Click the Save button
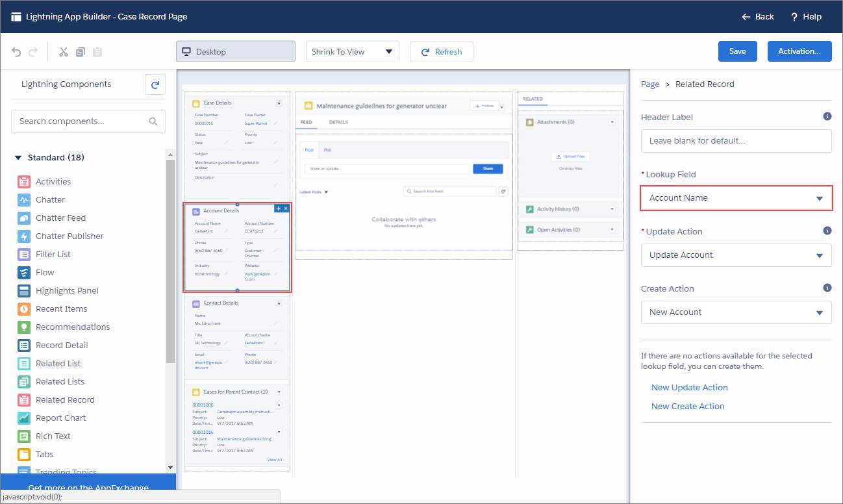This screenshot has height=504, width=843. [738, 51]
